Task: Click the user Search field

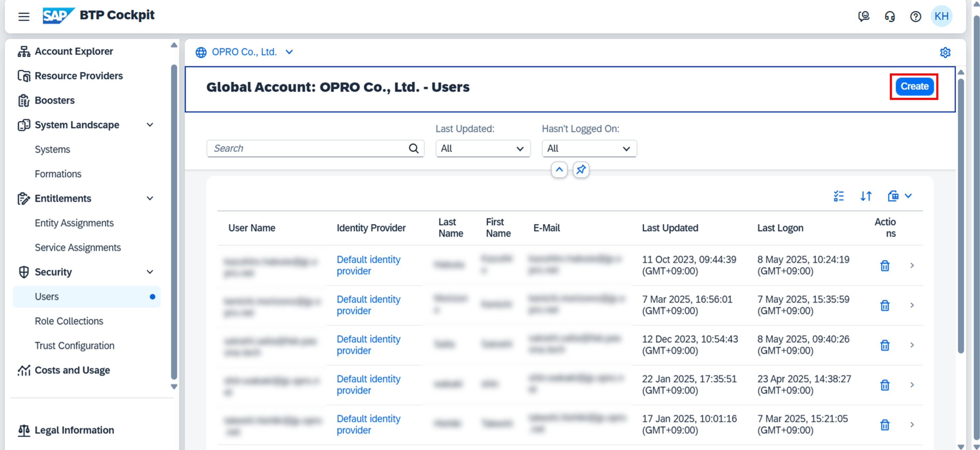Action: point(308,149)
